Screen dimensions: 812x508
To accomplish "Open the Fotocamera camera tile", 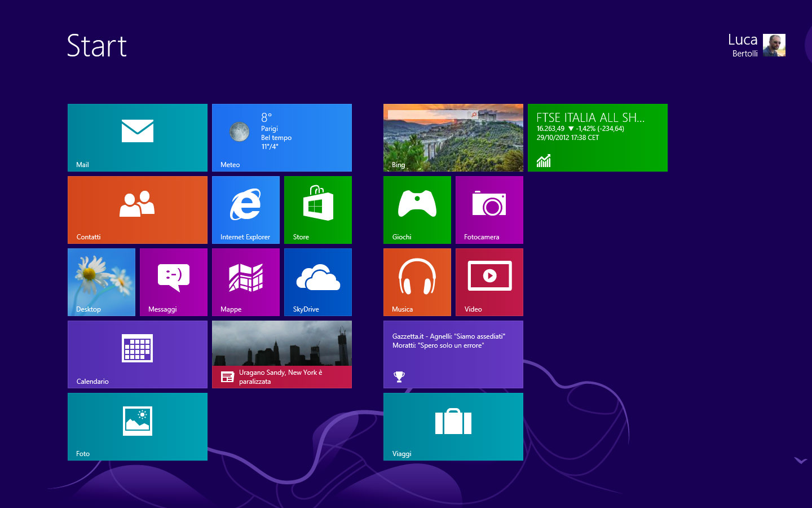I will (489, 210).
